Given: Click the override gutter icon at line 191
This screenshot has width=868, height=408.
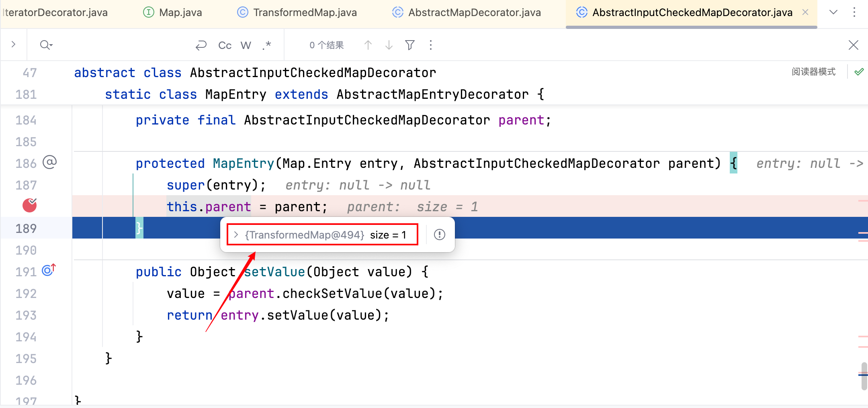Looking at the screenshot, I should tap(49, 270).
